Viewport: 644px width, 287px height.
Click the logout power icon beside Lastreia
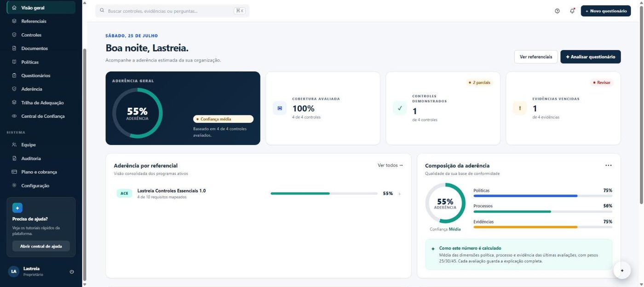click(x=72, y=271)
